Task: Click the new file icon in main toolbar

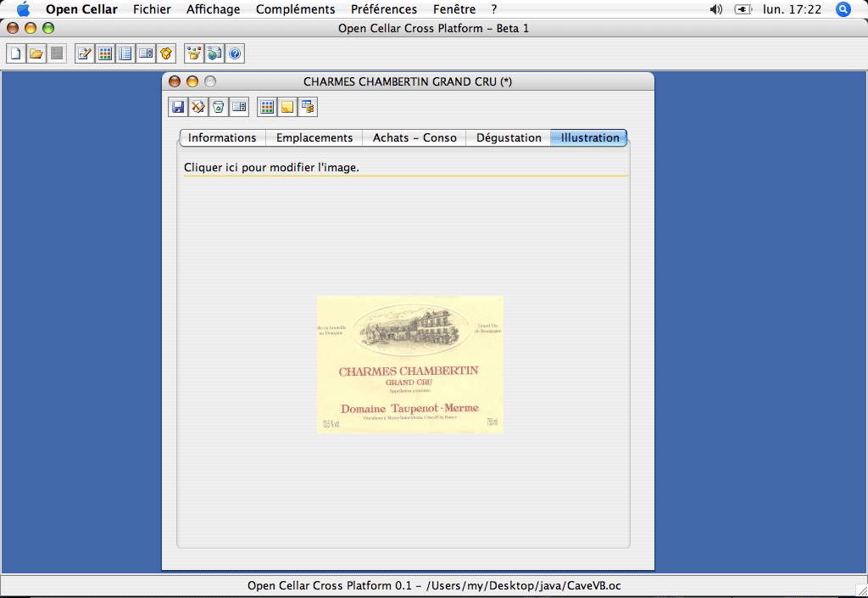Action: click(x=16, y=53)
